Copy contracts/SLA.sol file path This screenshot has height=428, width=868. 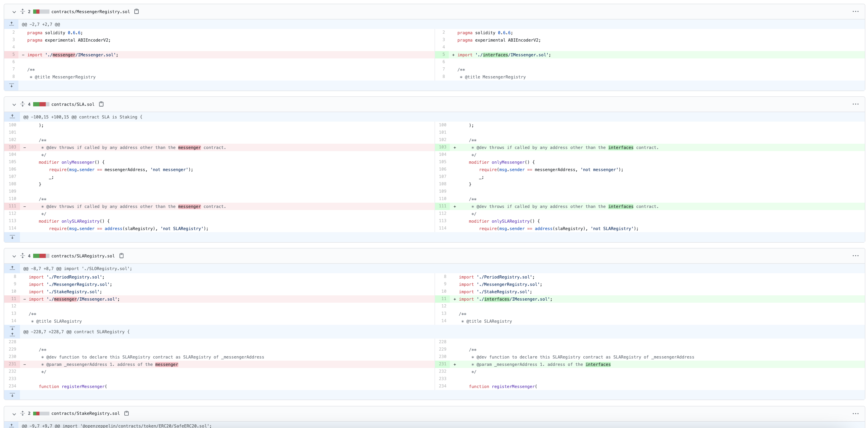point(101,104)
